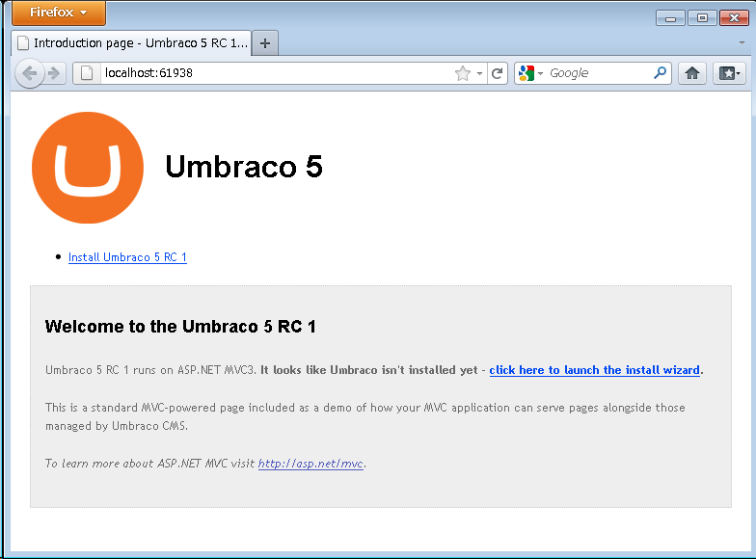756x559 pixels.
Task: Close the Firefox window
Action: tap(734, 18)
